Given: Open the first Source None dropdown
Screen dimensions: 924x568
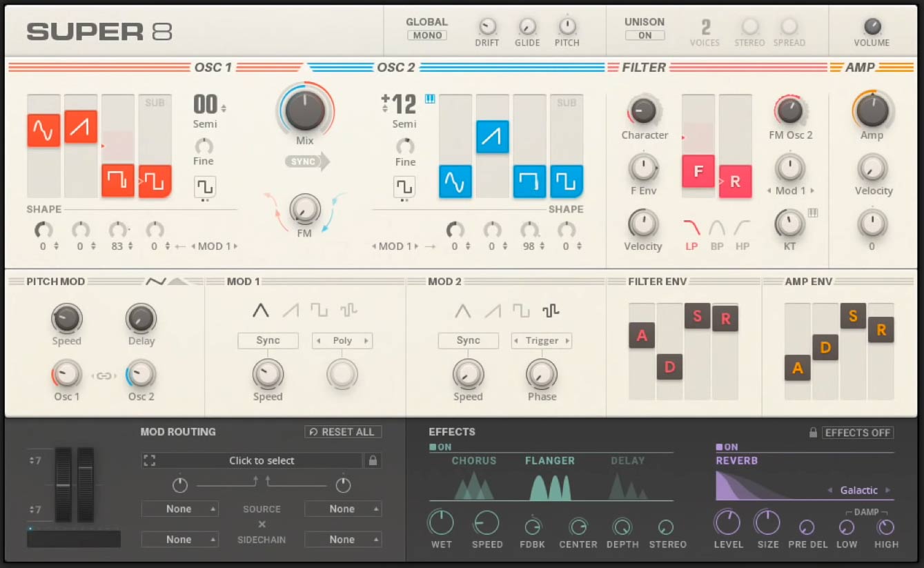Looking at the screenshot, I should pos(179,509).
